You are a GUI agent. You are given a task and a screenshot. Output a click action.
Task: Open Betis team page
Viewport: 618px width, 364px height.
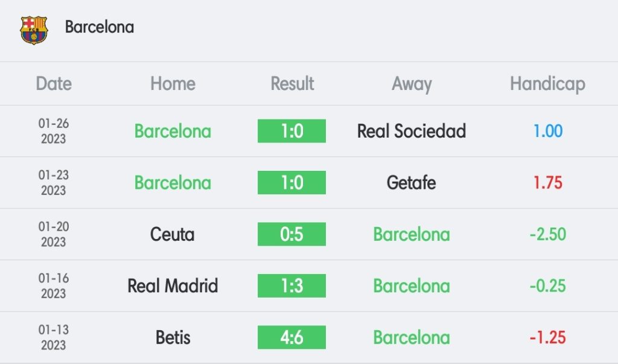[173, 337]
